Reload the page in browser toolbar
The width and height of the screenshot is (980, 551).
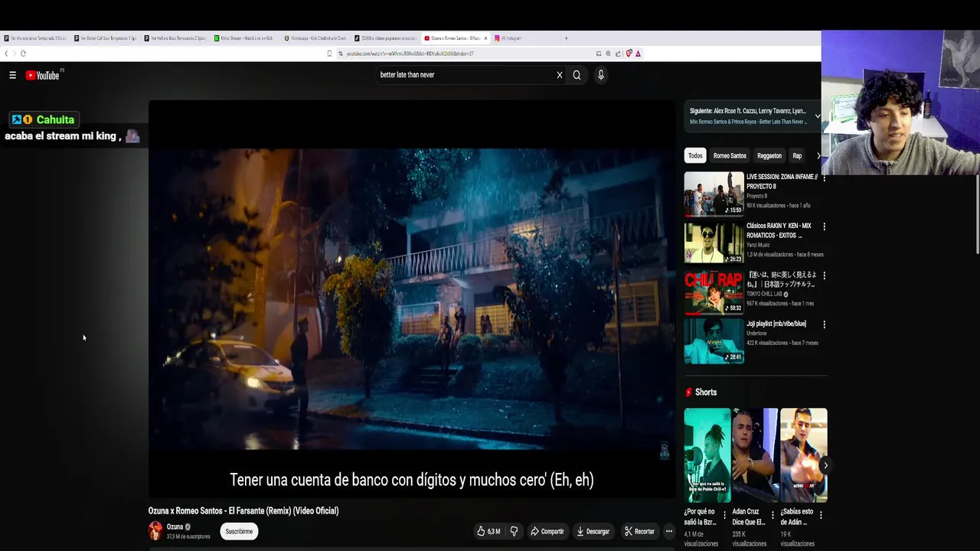coord(23,54)
